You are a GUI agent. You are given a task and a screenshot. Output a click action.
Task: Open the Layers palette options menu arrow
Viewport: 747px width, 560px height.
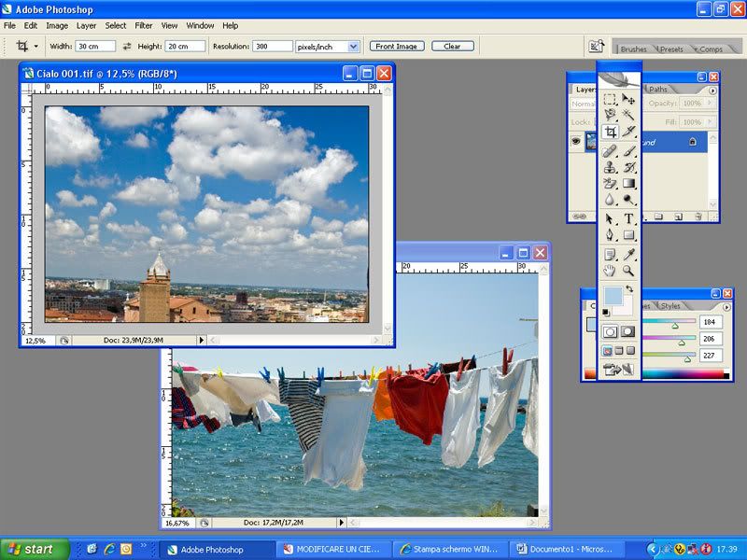point(712,90)
